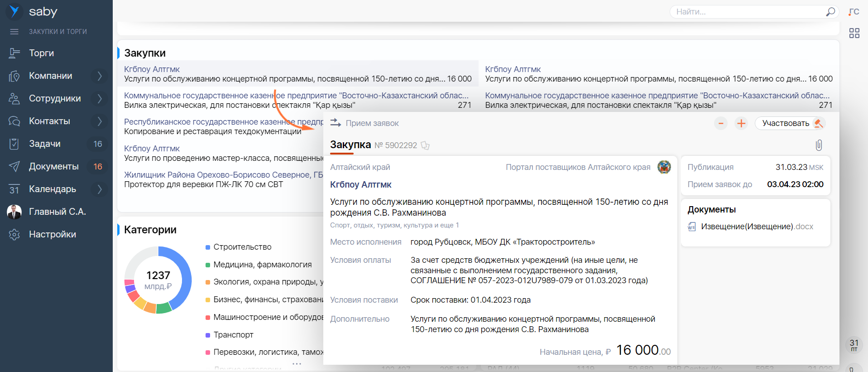Click the orange plus icon in purchase card
This screenshot has height=372, width=868.
tap(741, 123)
